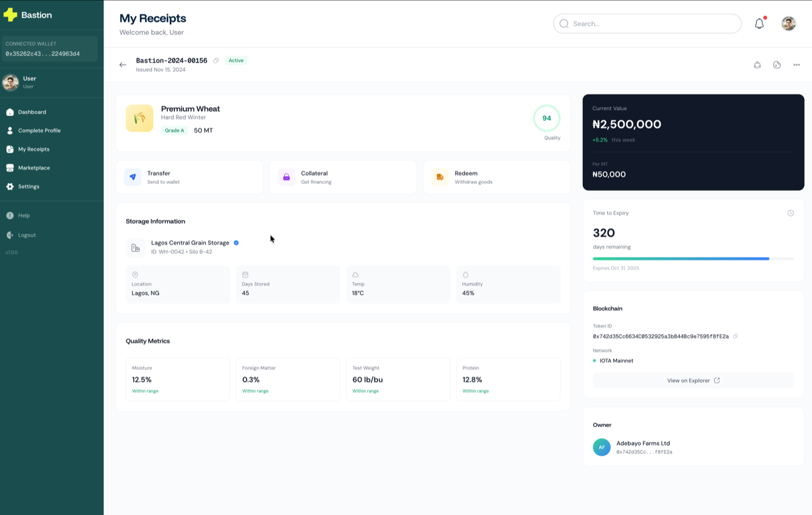Image resolution: width=812 pixels, height=515 pixels.
Task: Select Redeem withdraw goods action
Action: click(496, 177)
